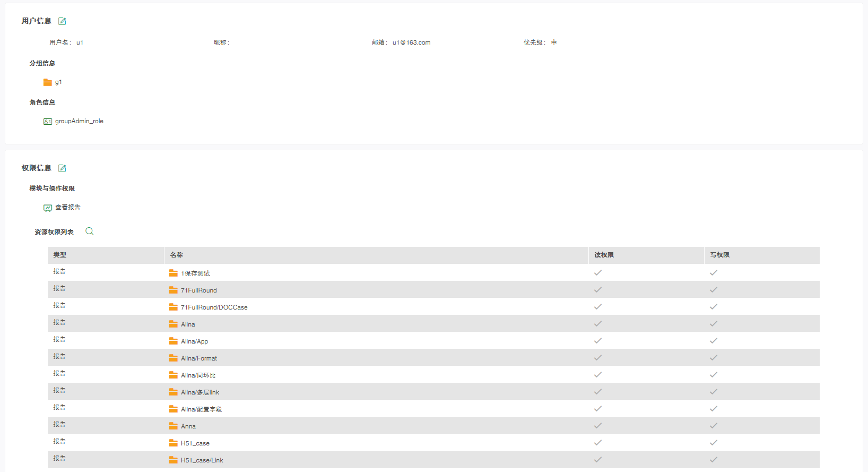
Task: Click the 名称 column header
Action: pos(177,255)
